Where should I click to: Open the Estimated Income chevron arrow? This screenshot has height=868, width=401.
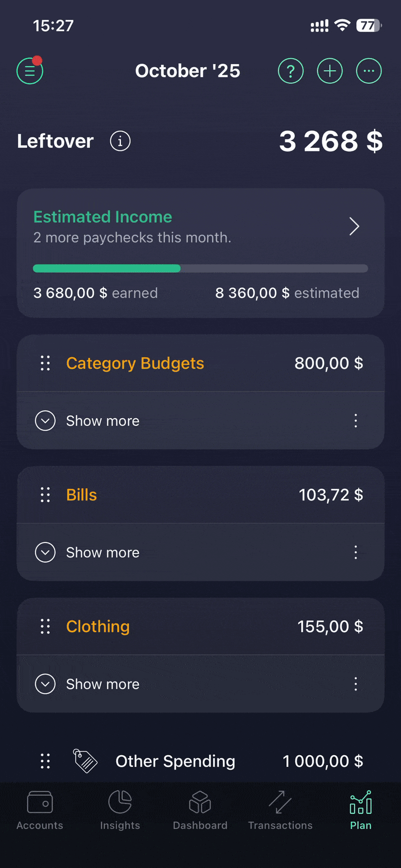pyautogui.click(x=354, y=227)
